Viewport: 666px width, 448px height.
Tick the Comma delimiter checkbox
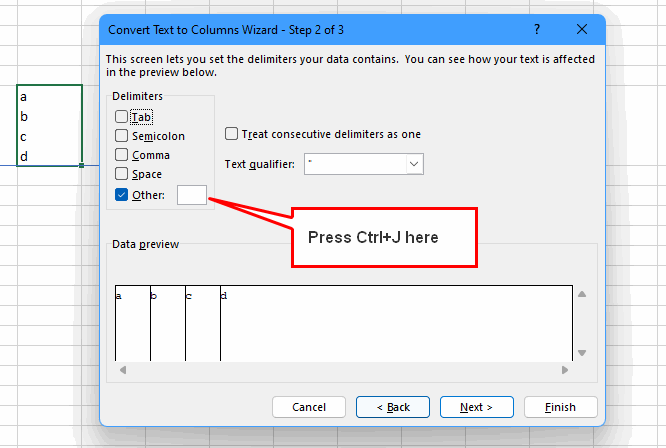coord(121,155)
